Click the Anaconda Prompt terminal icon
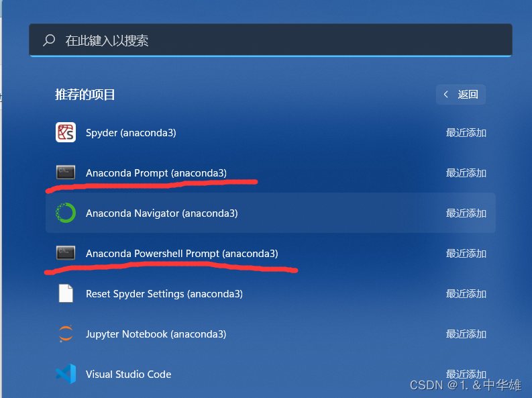This screenshot has width=532, height=398. pyautogui.click(x=66, y=172)
